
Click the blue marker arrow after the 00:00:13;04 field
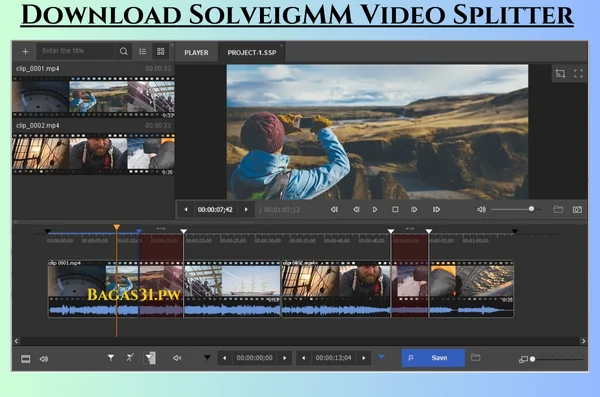[x=381, y=357]
